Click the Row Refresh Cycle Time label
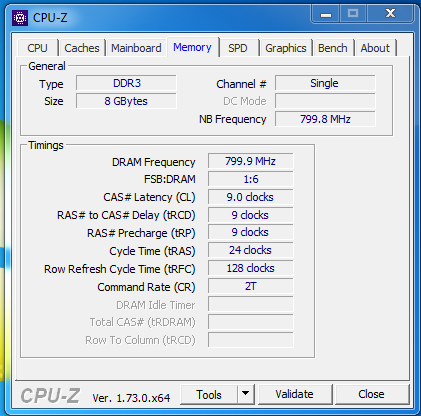Screen dimensions: 421x416 (x=120, y=269)
